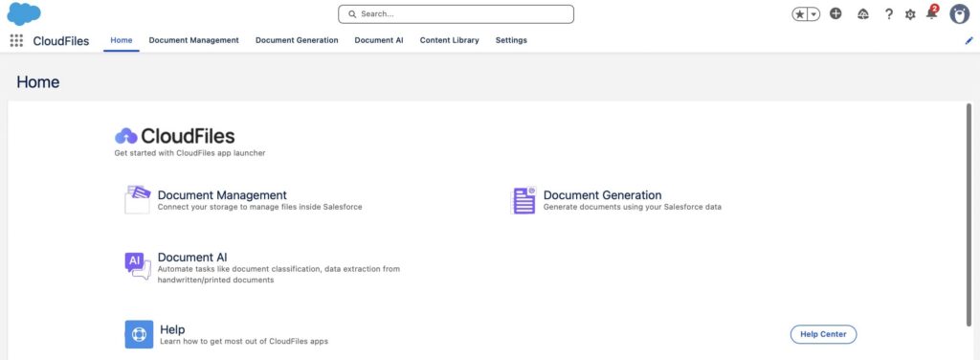
Task: Open the Document Generation tab
Action: [297, 40]
